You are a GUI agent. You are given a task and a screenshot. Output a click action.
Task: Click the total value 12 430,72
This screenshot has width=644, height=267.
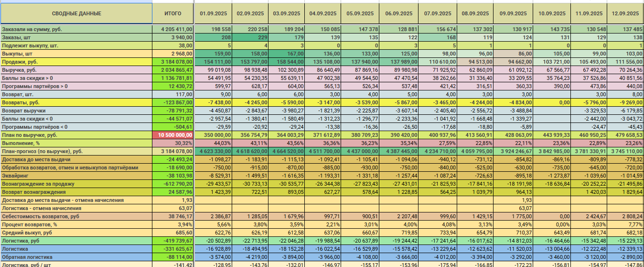(x=173, y=86)
